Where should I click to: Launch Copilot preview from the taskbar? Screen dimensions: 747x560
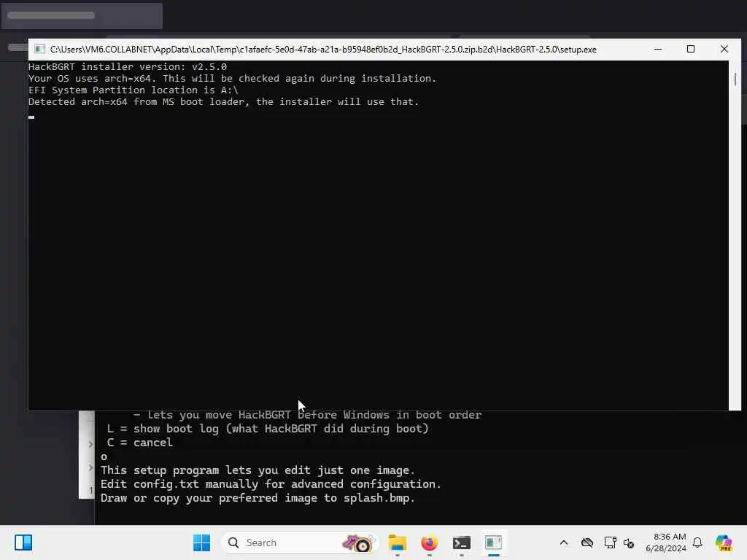pos(724,542)
